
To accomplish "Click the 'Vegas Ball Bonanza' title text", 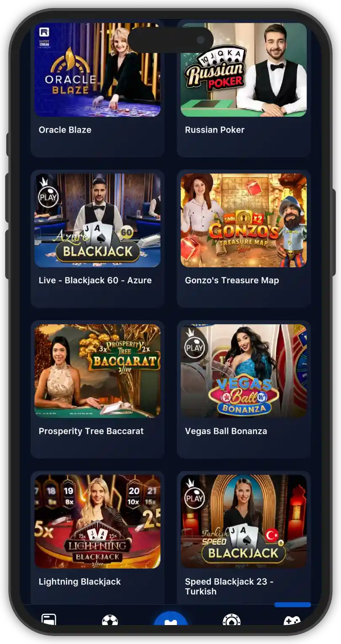I will click(226, 431).
